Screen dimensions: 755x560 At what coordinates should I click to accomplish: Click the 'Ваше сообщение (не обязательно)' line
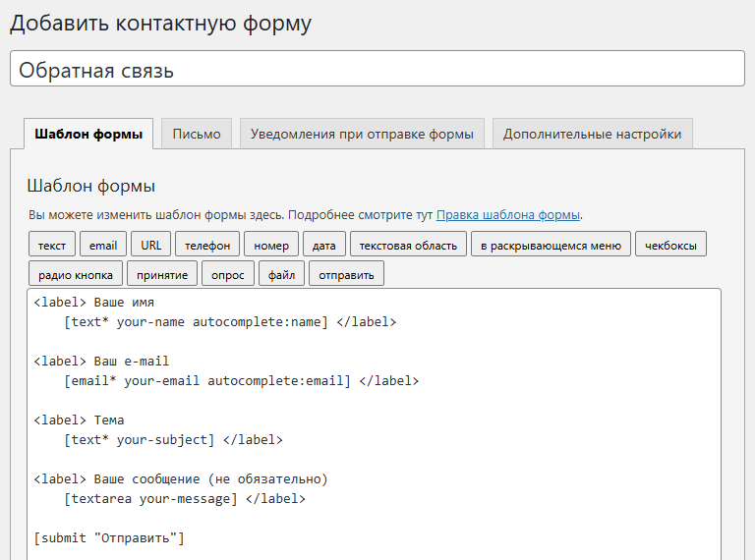181,479
